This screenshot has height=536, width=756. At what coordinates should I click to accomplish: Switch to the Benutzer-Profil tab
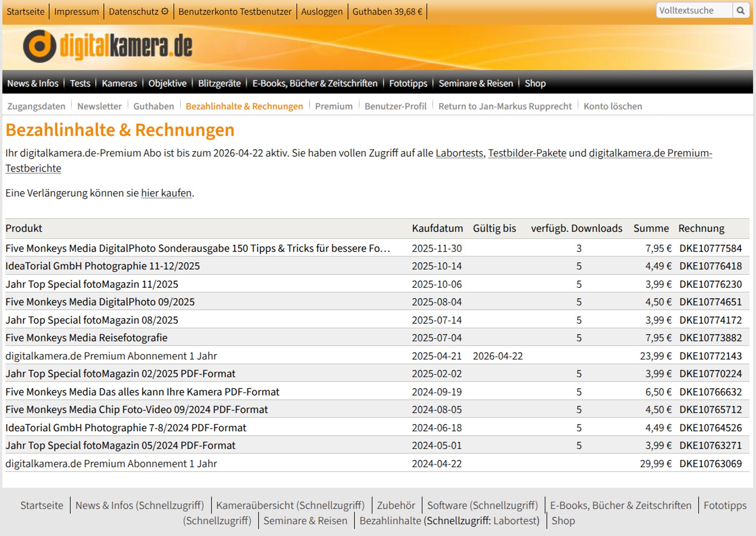tap(396, 106)
